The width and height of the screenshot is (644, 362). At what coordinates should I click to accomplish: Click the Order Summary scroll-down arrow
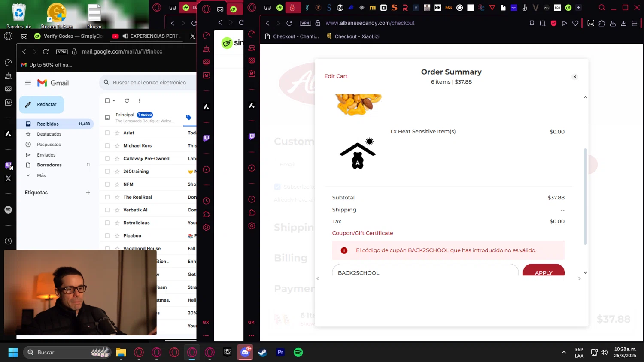tap(585, 273)
